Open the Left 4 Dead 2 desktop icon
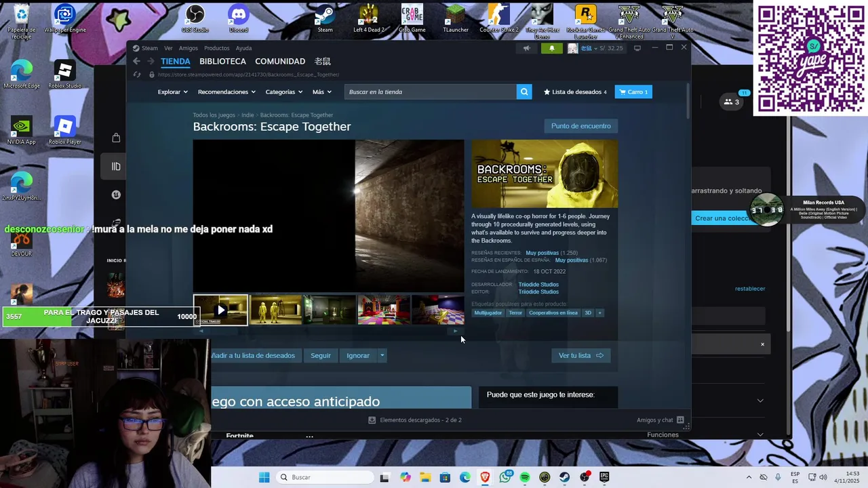This screenshot has width=868, height=488. [x=369, y=19]
